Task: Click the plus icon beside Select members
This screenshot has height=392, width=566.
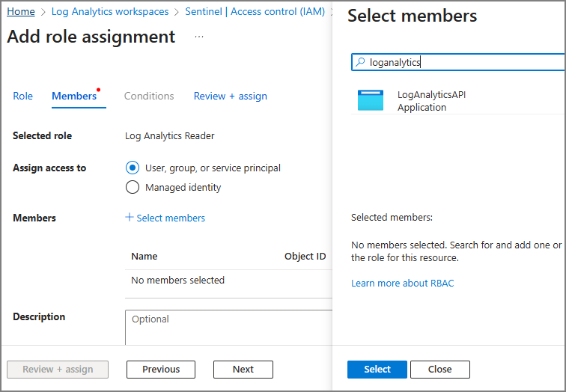Action: pos(130,217)
